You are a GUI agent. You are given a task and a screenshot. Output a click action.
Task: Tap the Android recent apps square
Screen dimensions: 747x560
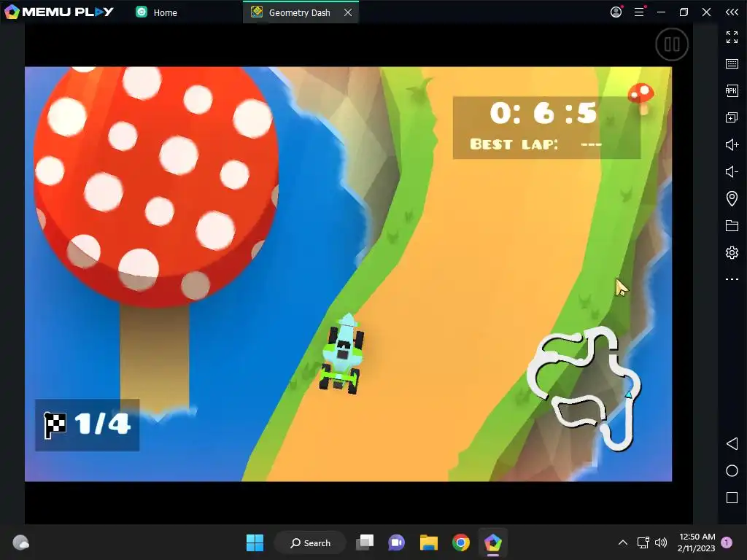click(x=732, y=497)
